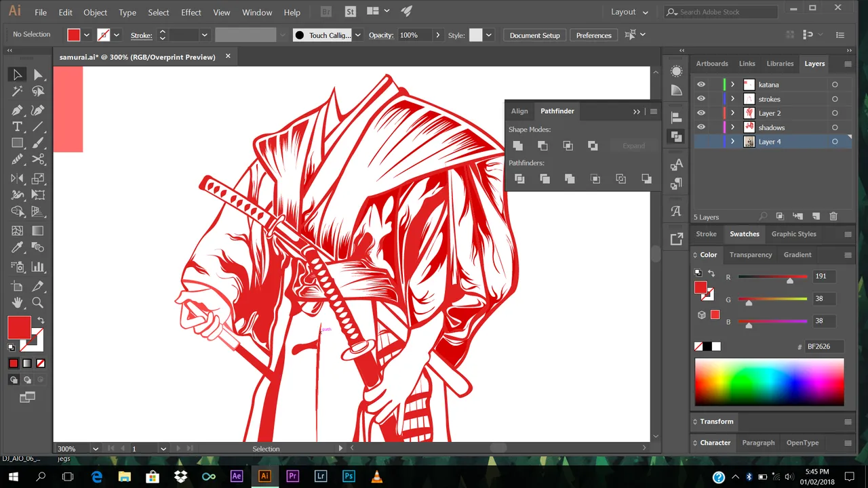Select the Shape Builder tool
The height and width of the screenshot is (488, 868).
[17, 212]
